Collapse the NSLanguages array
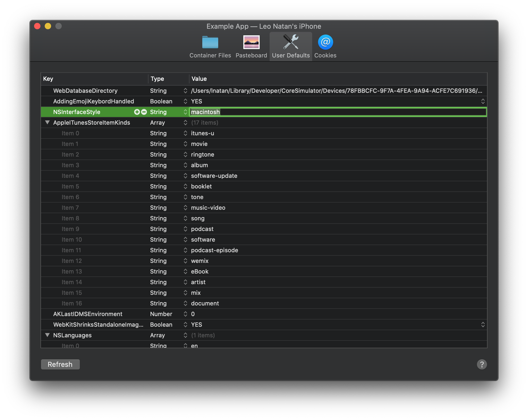 click(x=47, y=335)
